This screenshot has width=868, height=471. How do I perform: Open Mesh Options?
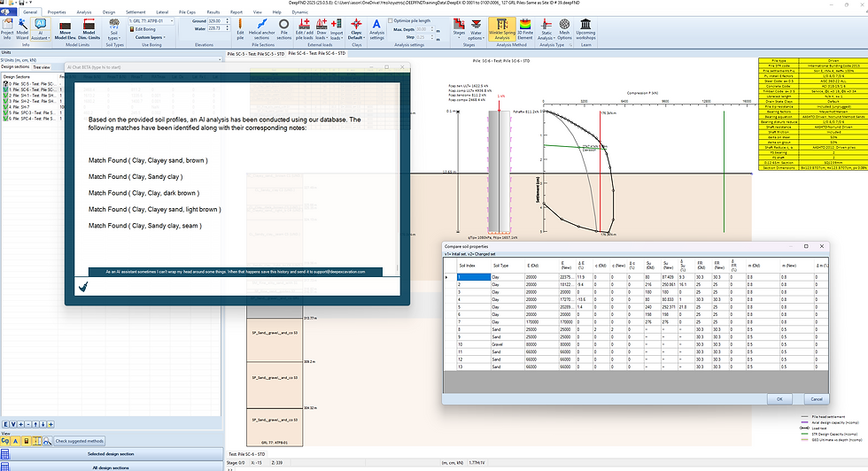click(564, 29)
